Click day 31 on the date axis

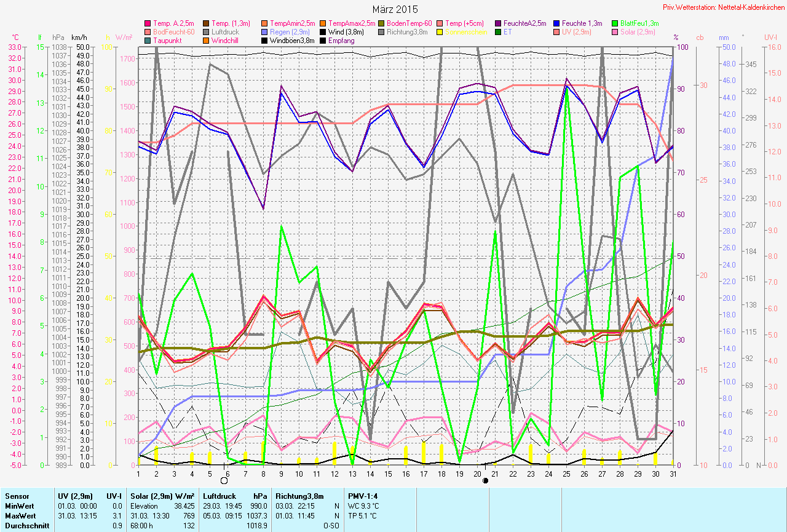[x=674, y=474]
